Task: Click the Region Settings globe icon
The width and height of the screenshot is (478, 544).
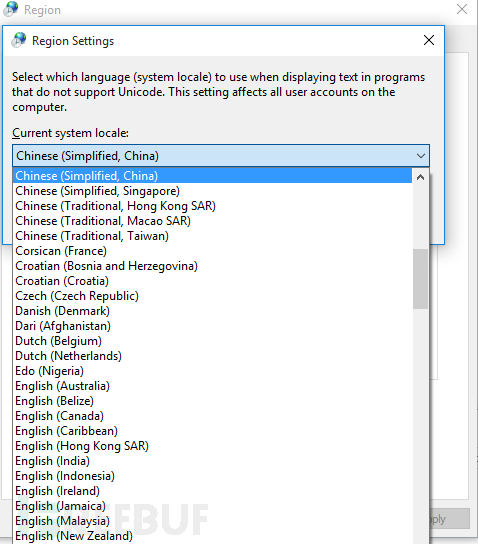Action: pyautogui.click(x=19, y=40)
